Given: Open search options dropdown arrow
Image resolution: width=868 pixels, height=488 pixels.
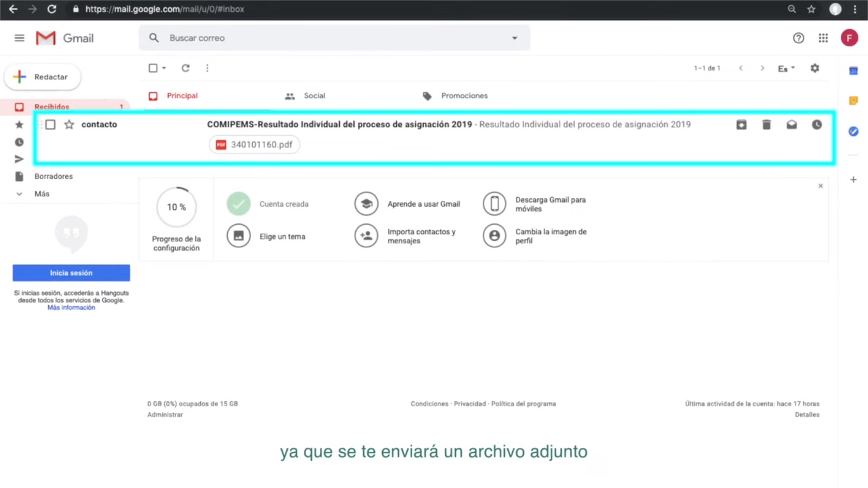Looking at the screenshot, I should click(x=514, y=38).
